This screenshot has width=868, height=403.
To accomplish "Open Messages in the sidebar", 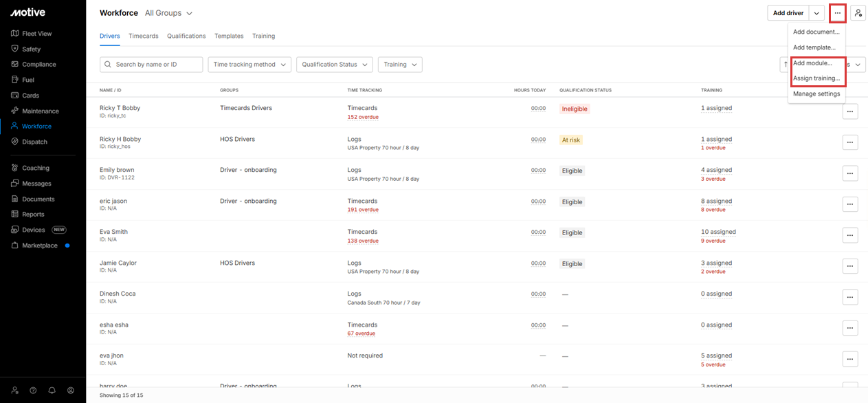I will click(36, 184).
